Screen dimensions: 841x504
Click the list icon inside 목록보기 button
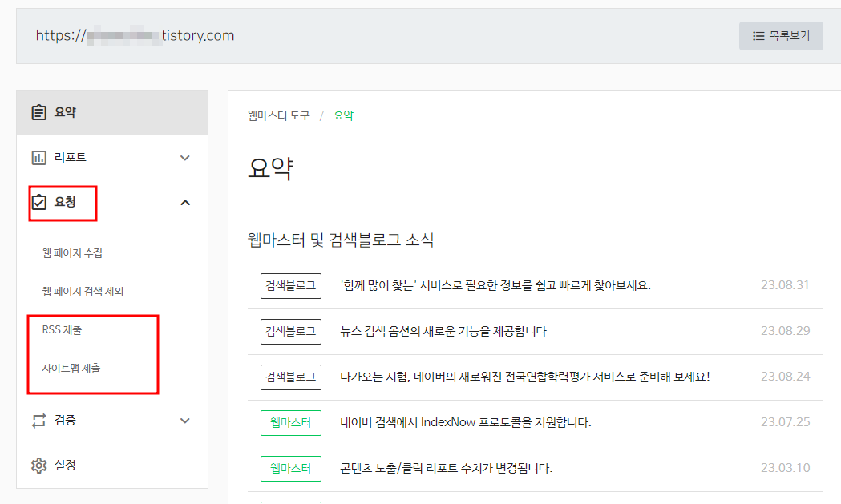(x=760, y=35)
